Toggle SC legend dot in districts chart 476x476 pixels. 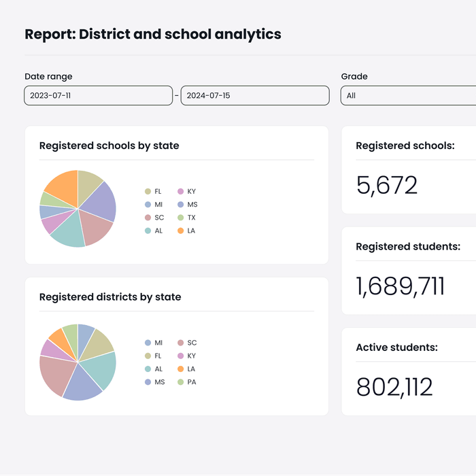pos(181,343)
